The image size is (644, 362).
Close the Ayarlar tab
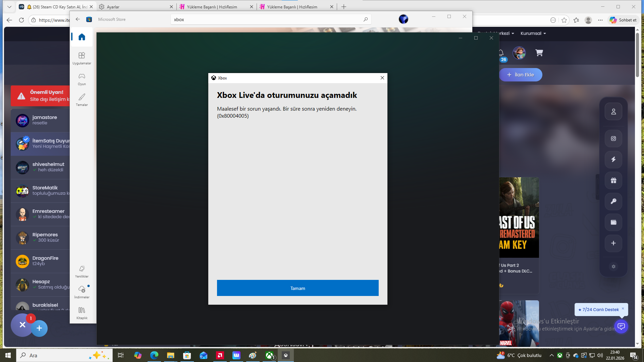click(x=171, y=7)
